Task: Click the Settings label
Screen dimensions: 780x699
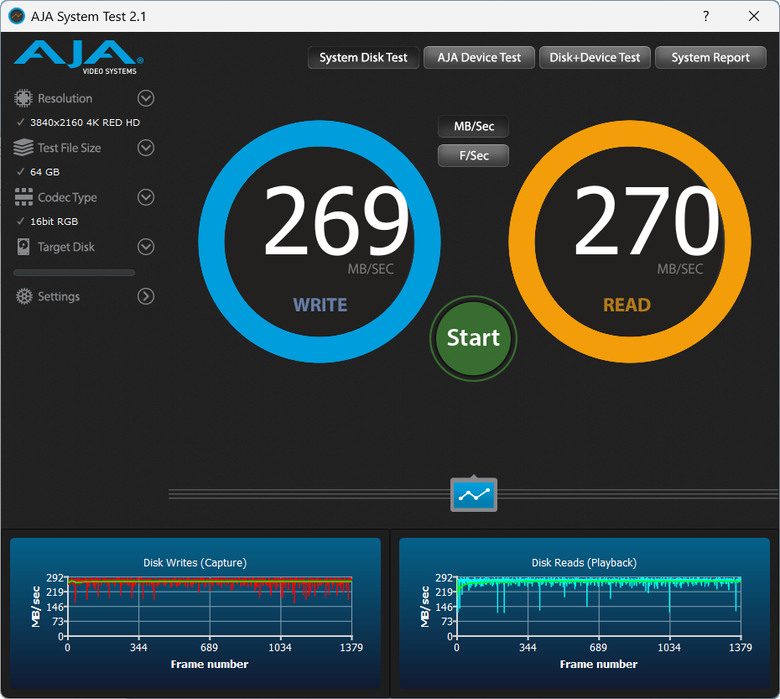Action: 59,297
